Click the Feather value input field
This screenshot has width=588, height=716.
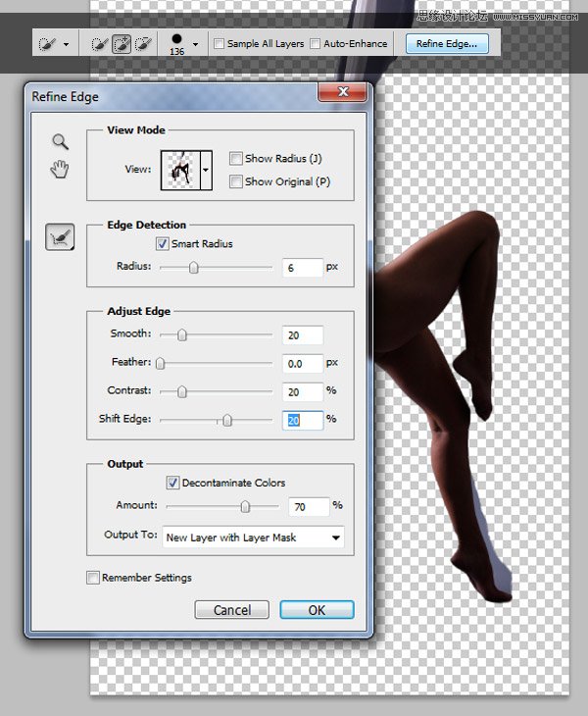pos(303,363)
